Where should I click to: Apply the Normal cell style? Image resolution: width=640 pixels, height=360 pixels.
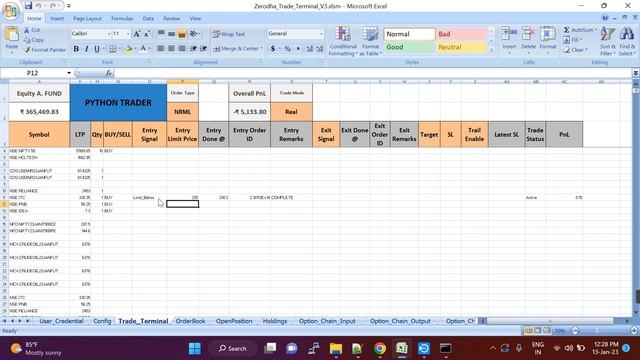pos(409,34)
